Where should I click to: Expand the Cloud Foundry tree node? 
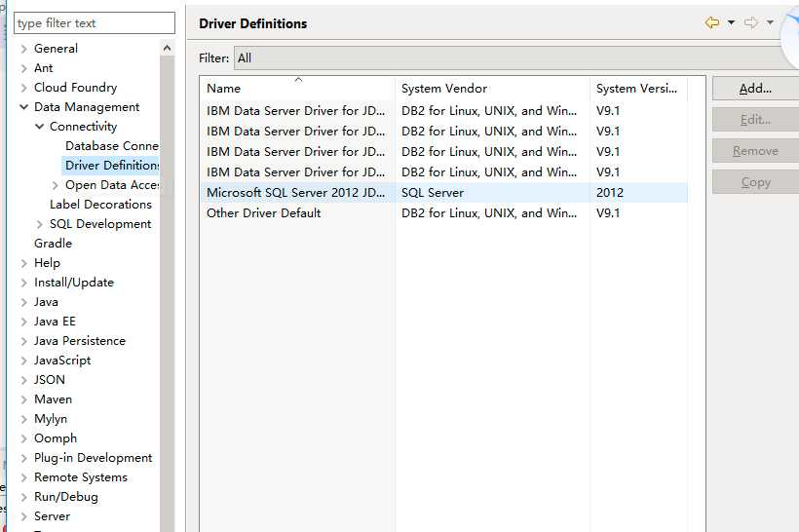pos(24,88)
